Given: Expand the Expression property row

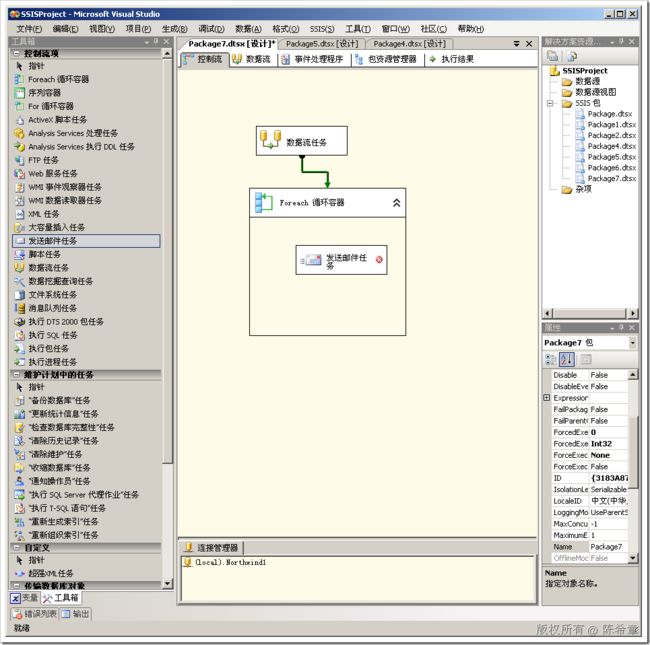Looking at the screenshot, I should pos(547,398).
